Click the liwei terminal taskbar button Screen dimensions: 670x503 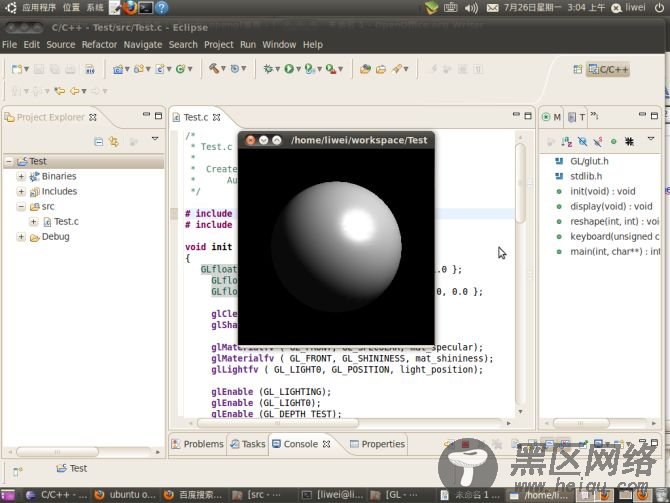333,495
